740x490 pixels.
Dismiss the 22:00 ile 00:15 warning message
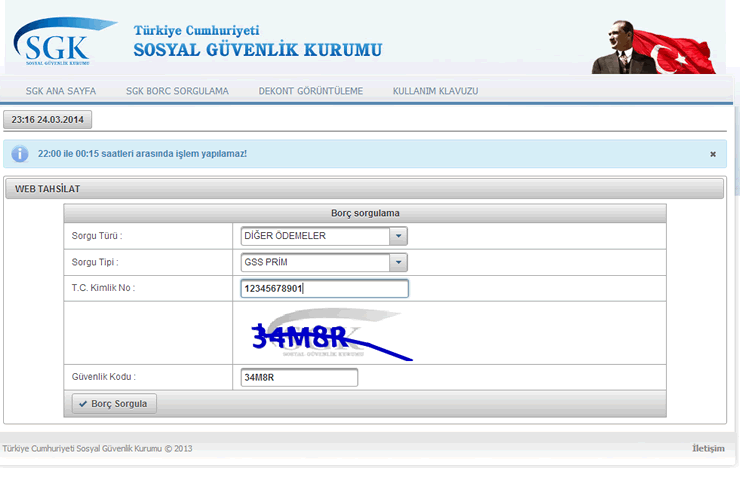coord(712,154)
